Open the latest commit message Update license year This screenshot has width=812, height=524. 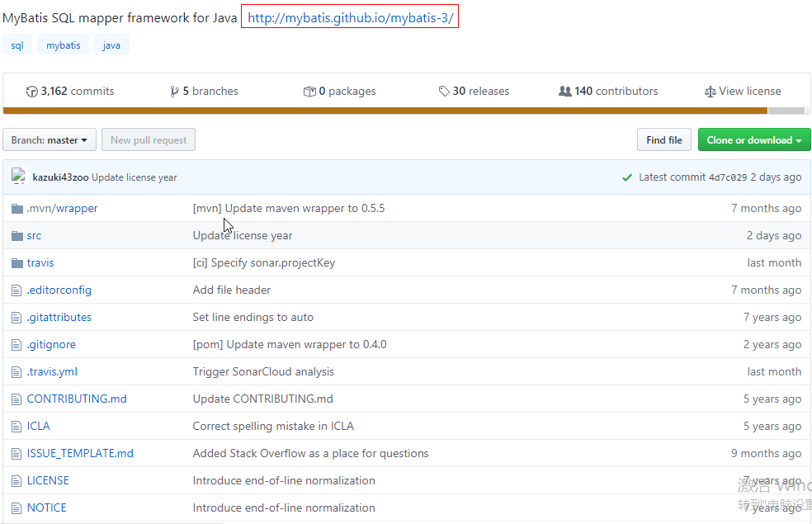click(x=135, y=177)
